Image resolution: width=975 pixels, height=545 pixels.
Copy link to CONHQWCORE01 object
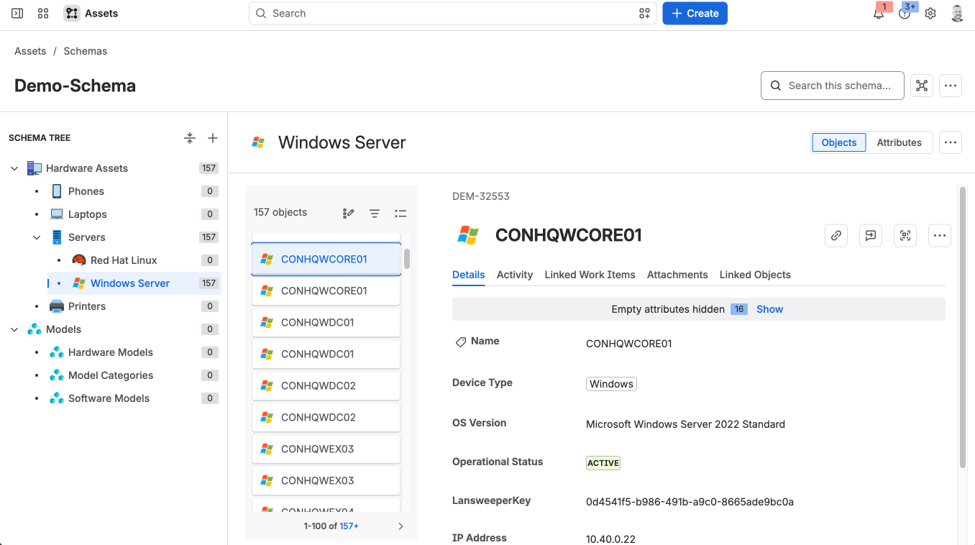[x=836, y=235]
